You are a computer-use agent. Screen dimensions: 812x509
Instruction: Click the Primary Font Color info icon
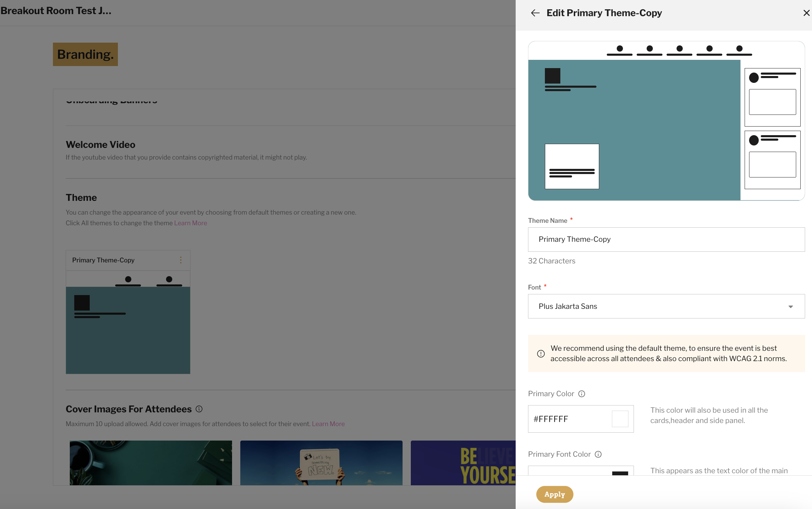pyautogui.click(x=598, y=454)
